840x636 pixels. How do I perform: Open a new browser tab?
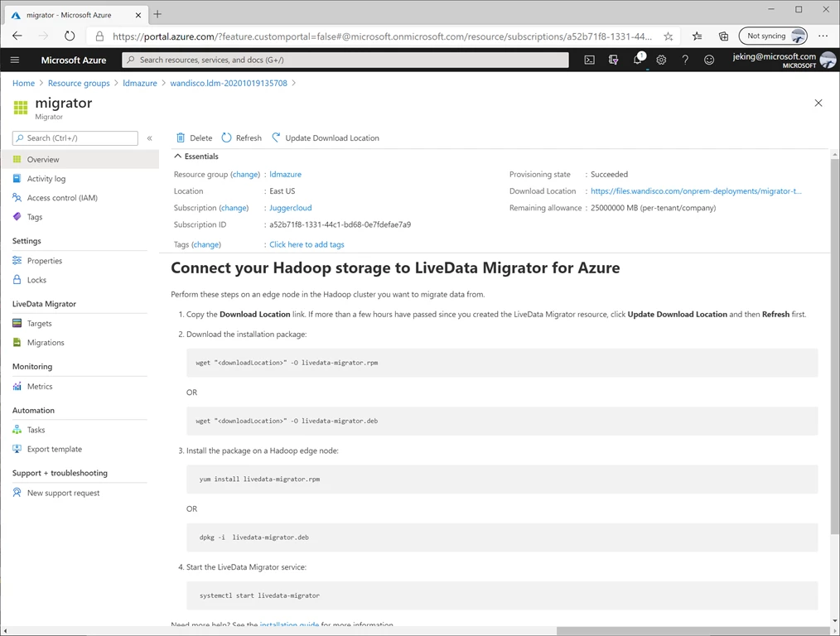[157, 14]
